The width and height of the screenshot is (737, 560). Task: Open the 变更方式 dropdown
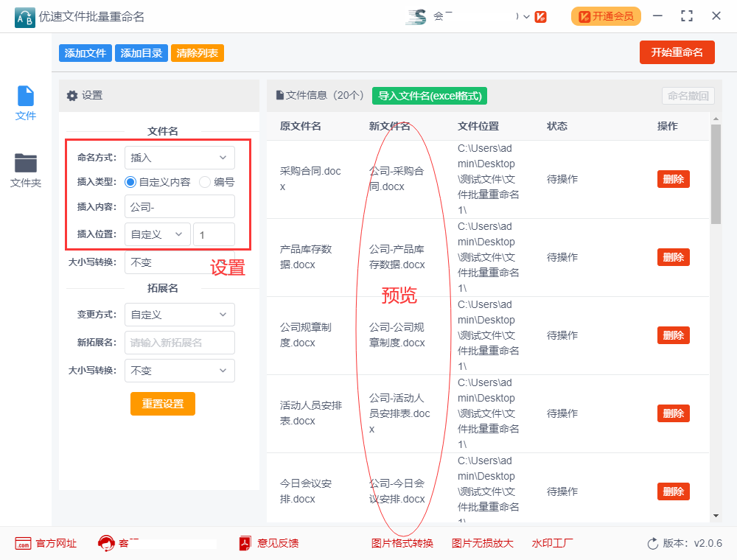coord(180,315)
